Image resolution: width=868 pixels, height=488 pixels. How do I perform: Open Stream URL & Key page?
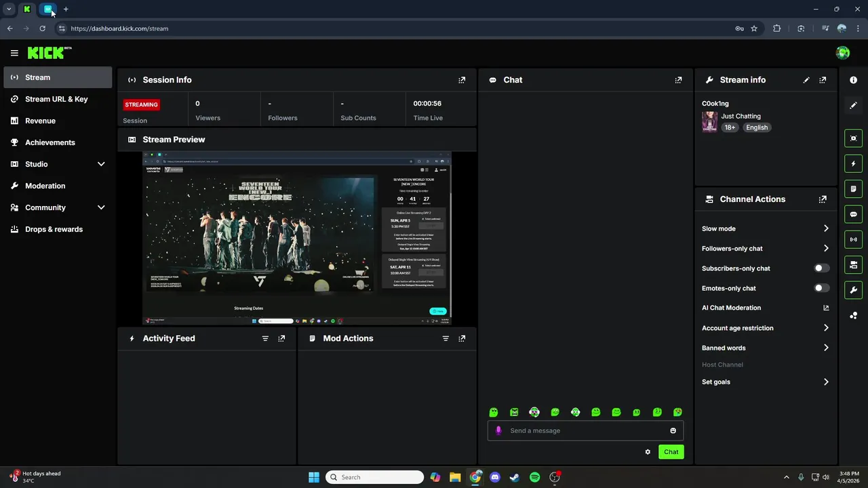(x=58, y=99)
